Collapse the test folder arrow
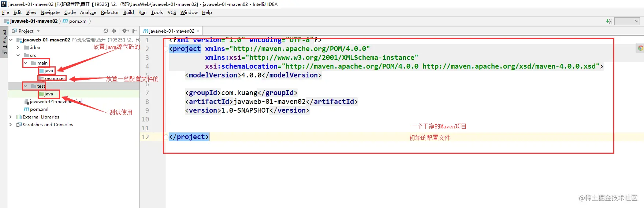 (26, 86)
